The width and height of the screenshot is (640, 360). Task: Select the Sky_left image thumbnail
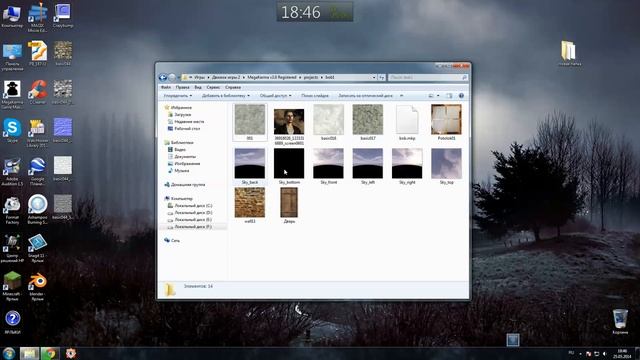[x=368, y=164]
